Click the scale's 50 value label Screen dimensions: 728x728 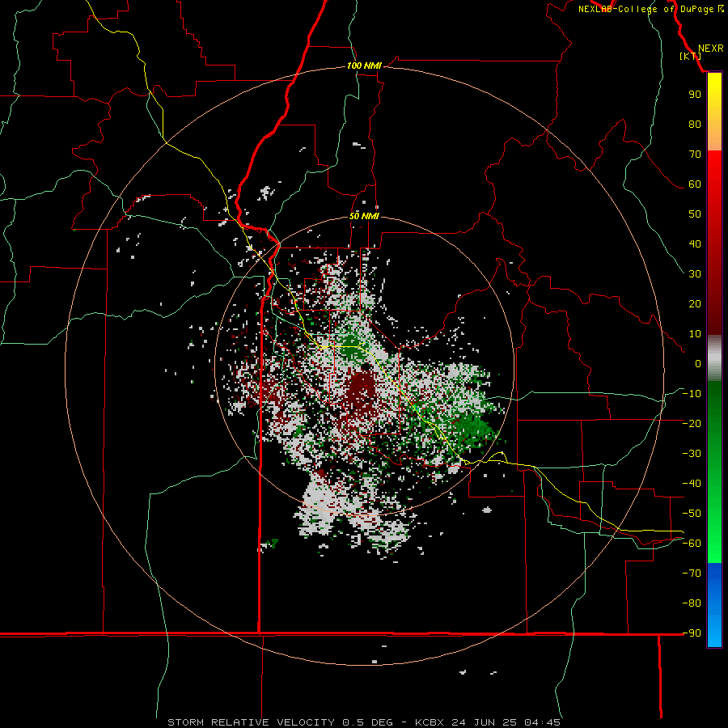tap(695, 214)
